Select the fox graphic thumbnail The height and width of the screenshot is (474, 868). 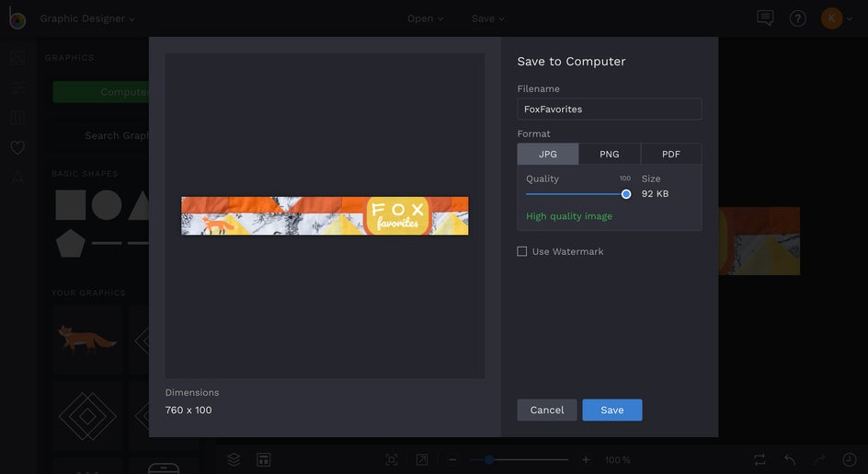pos(87,340)
